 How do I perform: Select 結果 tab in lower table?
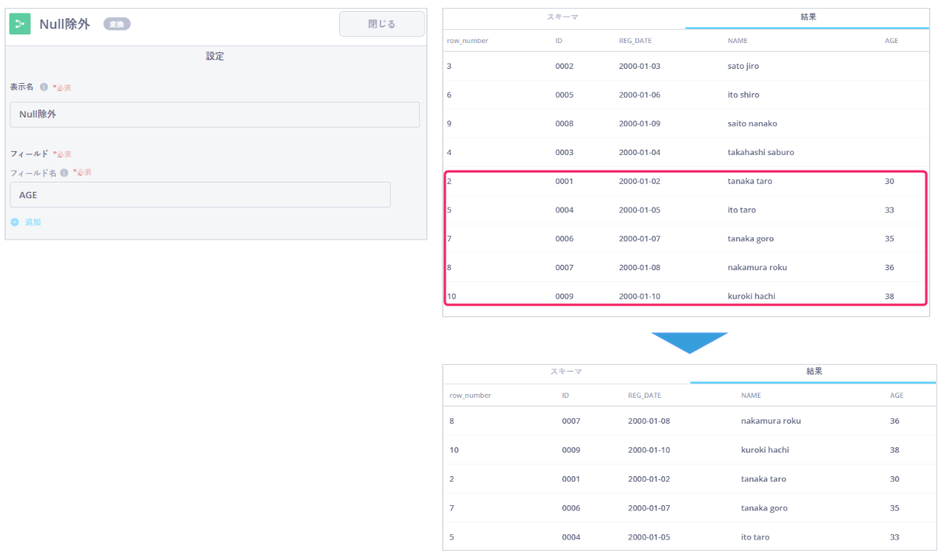click(815, 371)
